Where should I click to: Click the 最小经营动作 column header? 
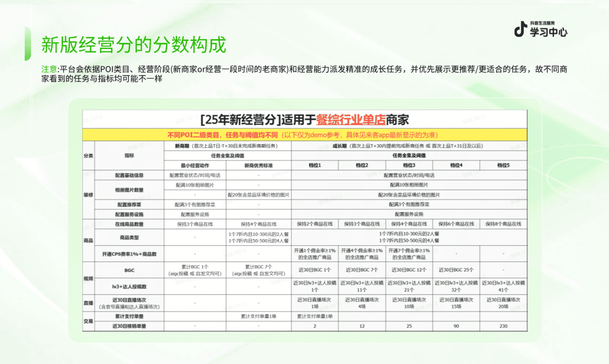195,166
